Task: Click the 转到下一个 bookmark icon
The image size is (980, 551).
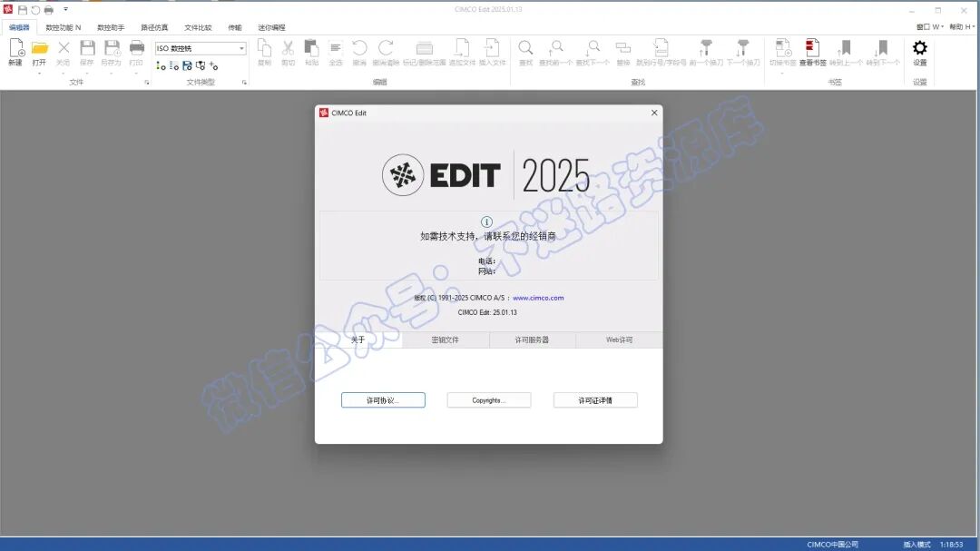Action: click(882, 48)
